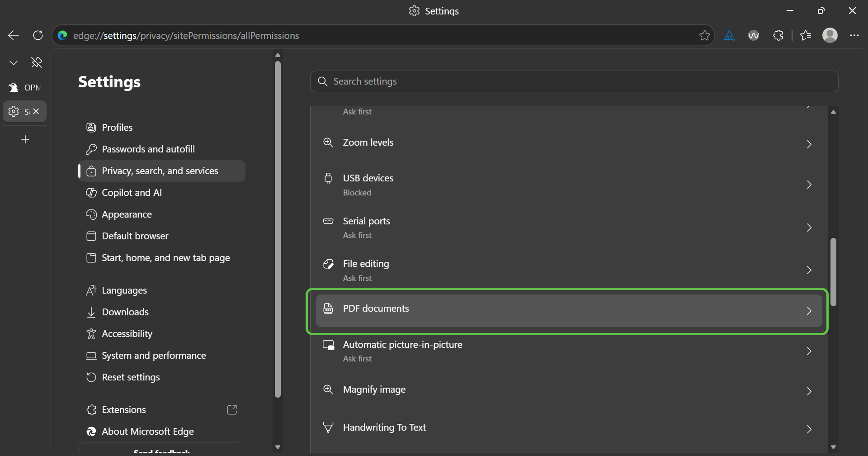Viewport: 868px width, 456px height.
Task: Open Appearance settings
Action: [x=162, y=214]
